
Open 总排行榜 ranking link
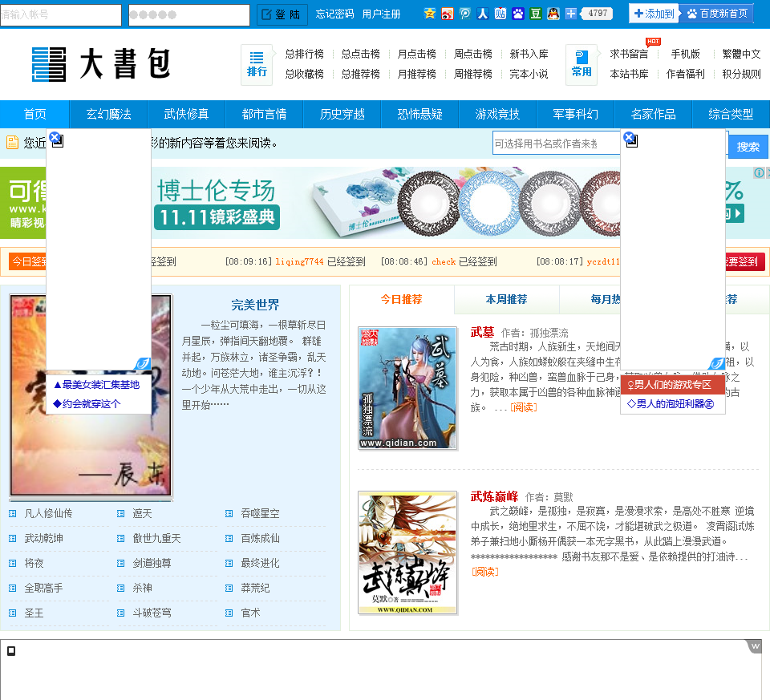pyautogui.click(x=305, y=54)
